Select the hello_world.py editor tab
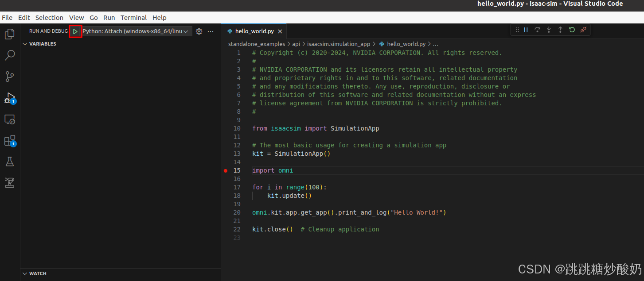 click(x=254, y=31)
